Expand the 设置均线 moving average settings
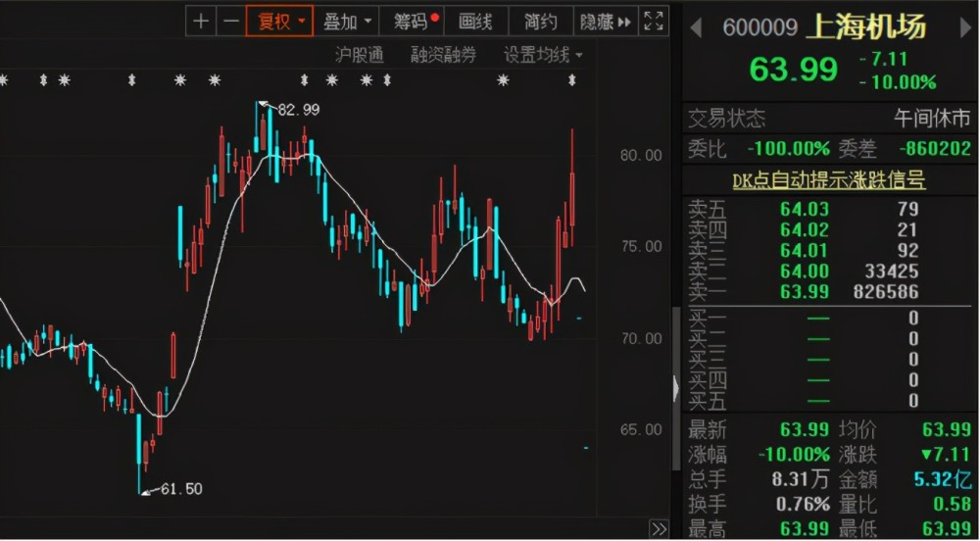Screen dimensions: 980x541 543,56
